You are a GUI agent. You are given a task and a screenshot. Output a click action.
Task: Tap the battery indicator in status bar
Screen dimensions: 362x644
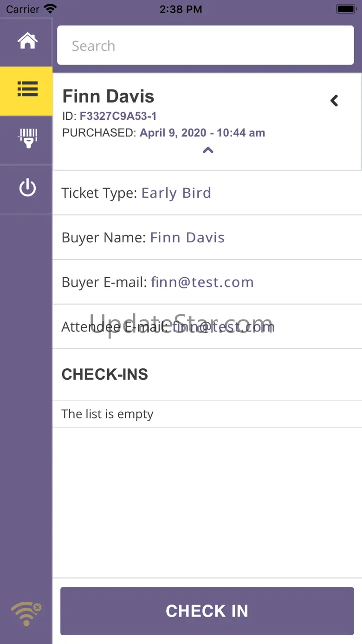pos(345,9)
